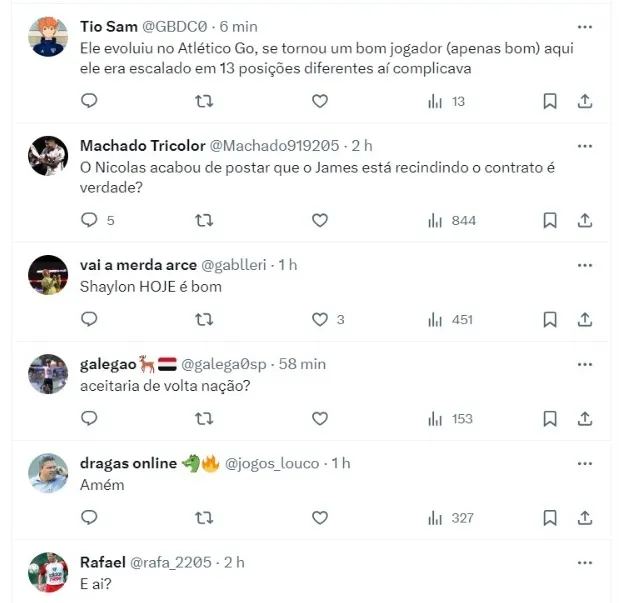Image resolution: width=629 pixels, height=603 pixels.
Task: View analytics on Machado Tricolor's tweet
Action: click(x=452, y=220)
